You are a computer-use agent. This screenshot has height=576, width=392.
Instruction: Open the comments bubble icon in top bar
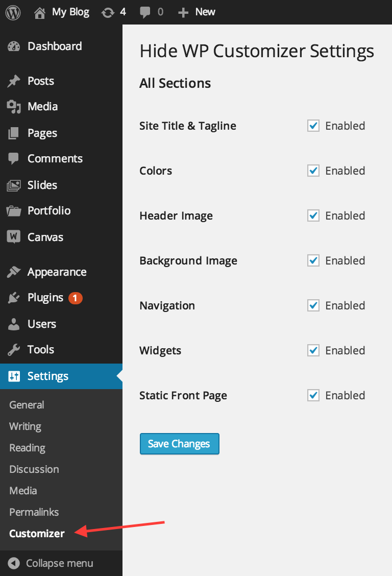click(145, 12)
